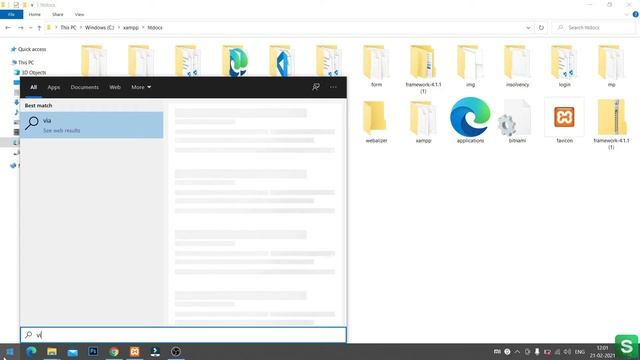Open Google Chrome from the taskbar

pyautogui.click(x=114, y=351)
